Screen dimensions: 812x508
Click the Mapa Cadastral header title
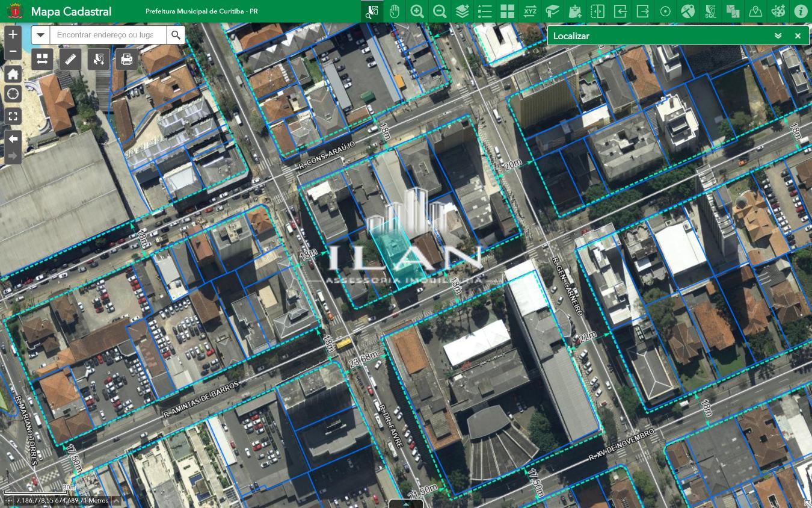[71, 11]
